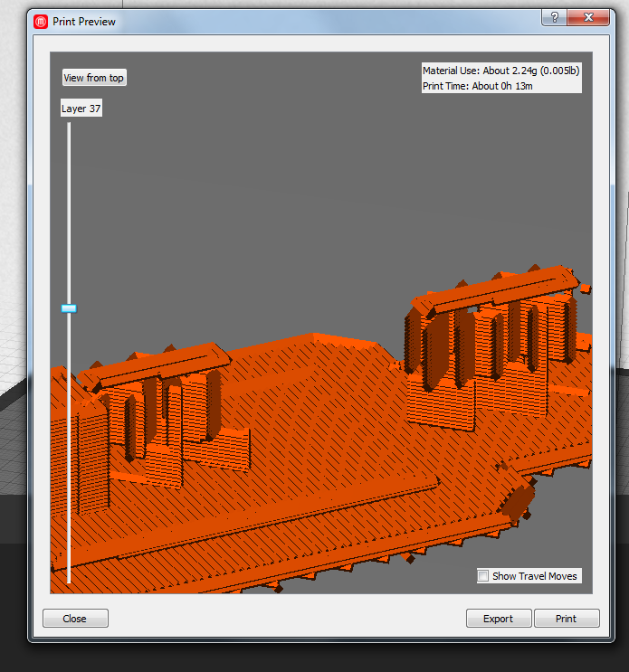Open help with the question mark button
The height and width of the screenshot is (672, 629).
[x=553, y=18]
